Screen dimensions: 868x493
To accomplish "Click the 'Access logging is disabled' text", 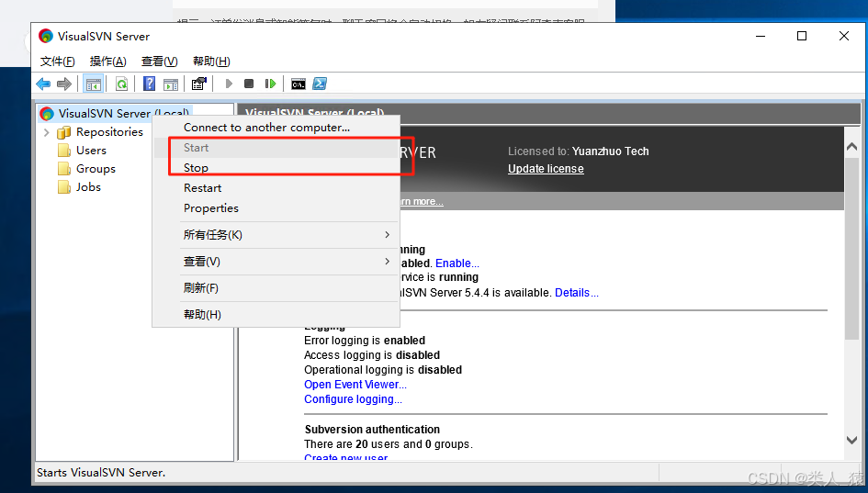I will pos(372,355).
